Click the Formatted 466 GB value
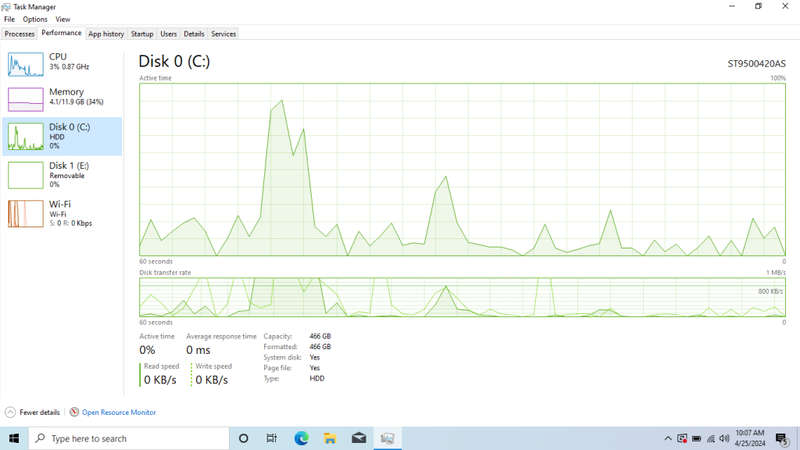The height and width of the screenshot is (450, 800). pos(320,347)
